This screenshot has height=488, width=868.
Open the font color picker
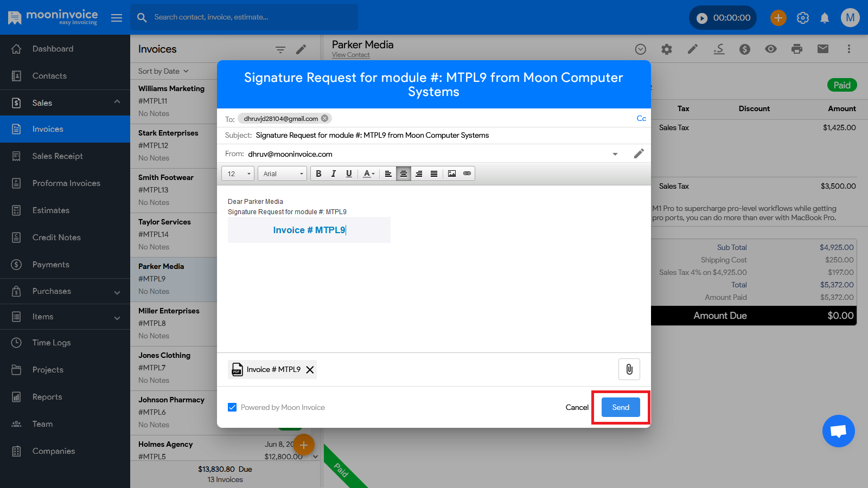369,174
